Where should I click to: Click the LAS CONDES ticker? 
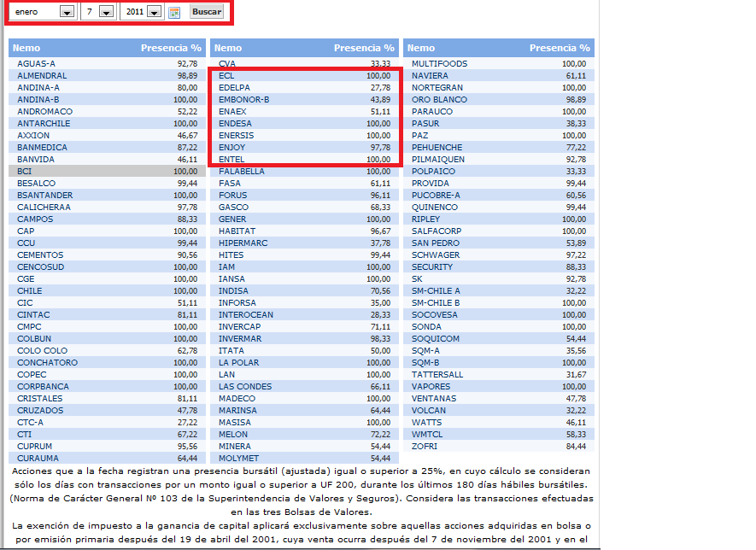coord(245,387)
